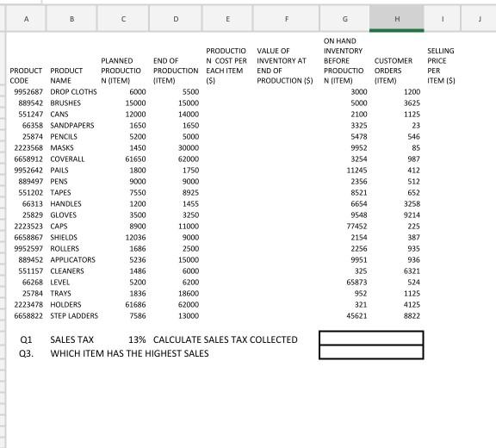Click planned production value 12036

tap(135, 238)
